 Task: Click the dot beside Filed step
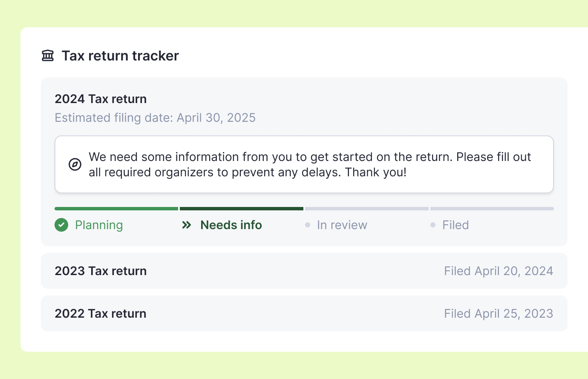pos(433,225)
